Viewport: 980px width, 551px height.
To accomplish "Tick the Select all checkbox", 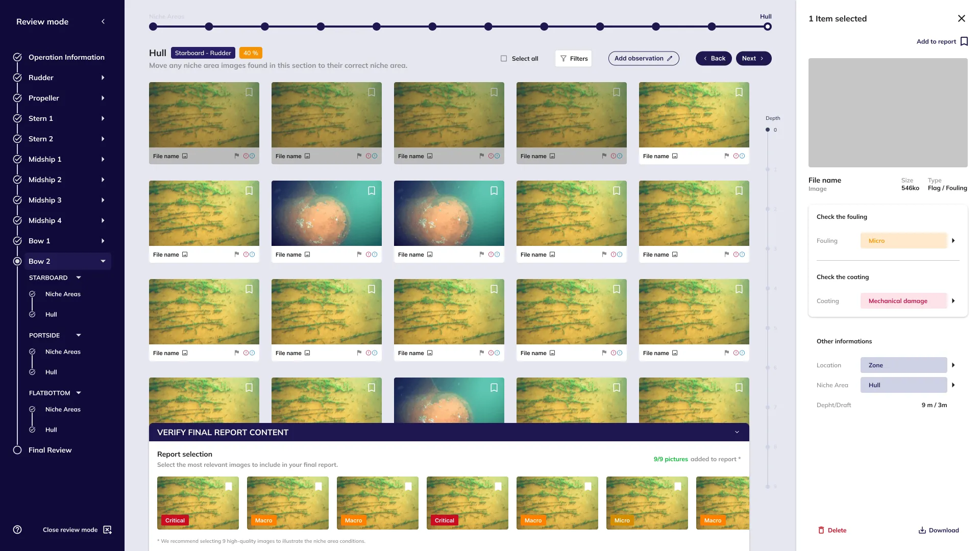I will click(504, 59).
